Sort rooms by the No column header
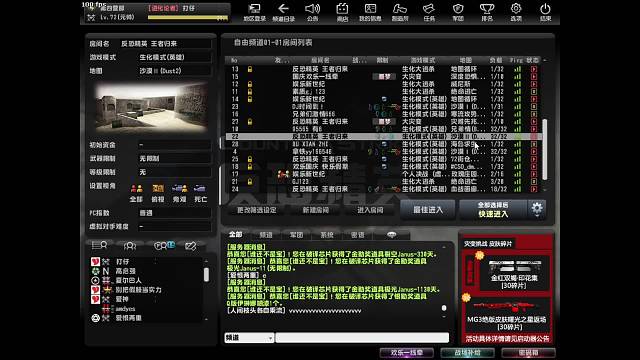Viewport: 640px width, 360px height. point(234,60)
